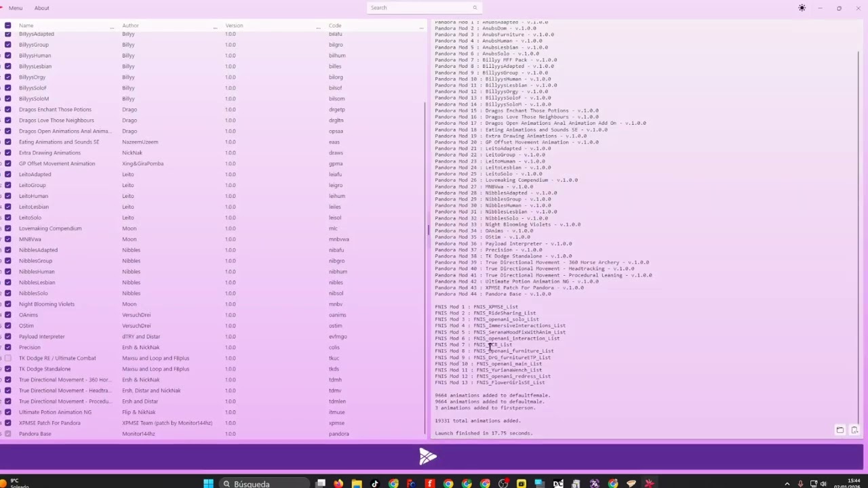This screenshot has width=868, height=488.
Task: Click the code cell 'mnbvwa'
Action: pos(338,239)
